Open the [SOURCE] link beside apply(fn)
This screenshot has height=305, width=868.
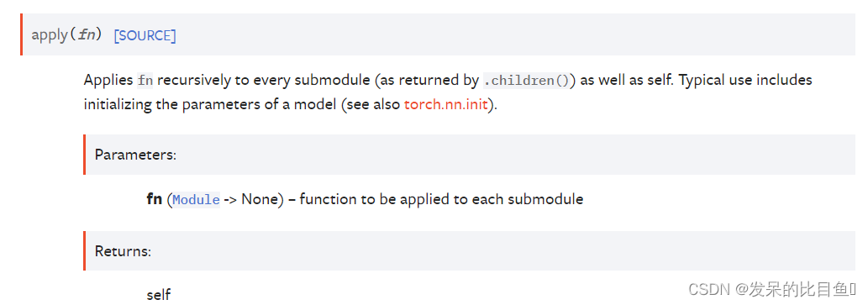[x=145, y=36]
